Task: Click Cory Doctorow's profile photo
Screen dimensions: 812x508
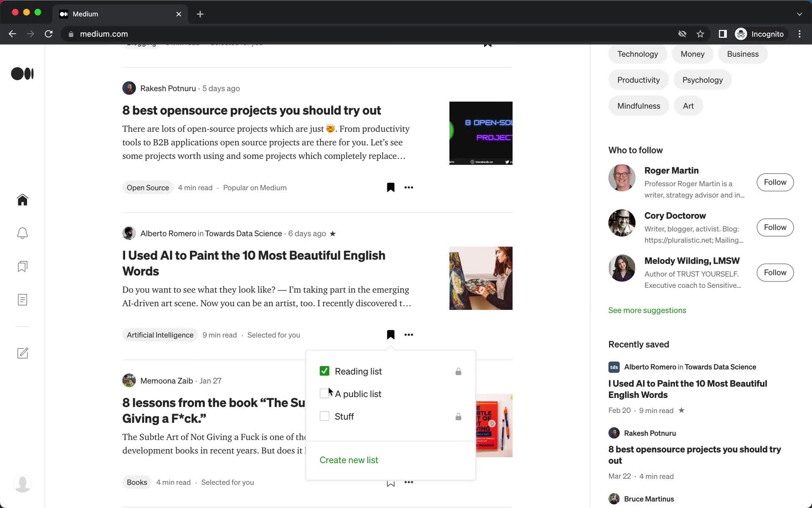Action: (x=622, y=223)
